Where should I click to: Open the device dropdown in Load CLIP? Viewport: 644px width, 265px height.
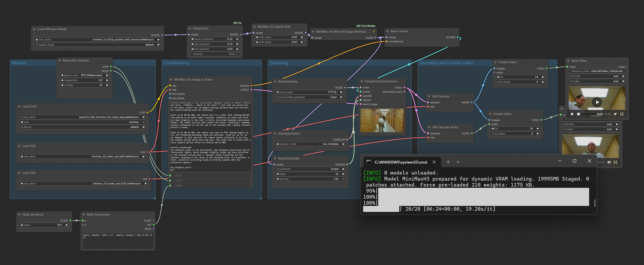tap(82, 127)
